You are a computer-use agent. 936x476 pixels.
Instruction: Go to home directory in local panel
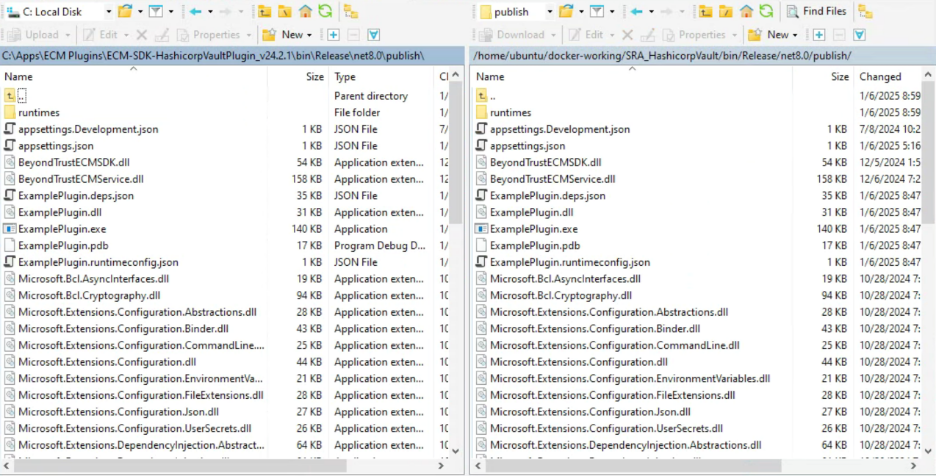click(305, 11)
